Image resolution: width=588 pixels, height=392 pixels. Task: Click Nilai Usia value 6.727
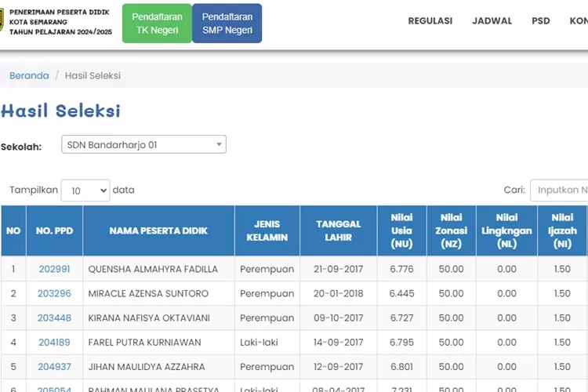point(401,318)
